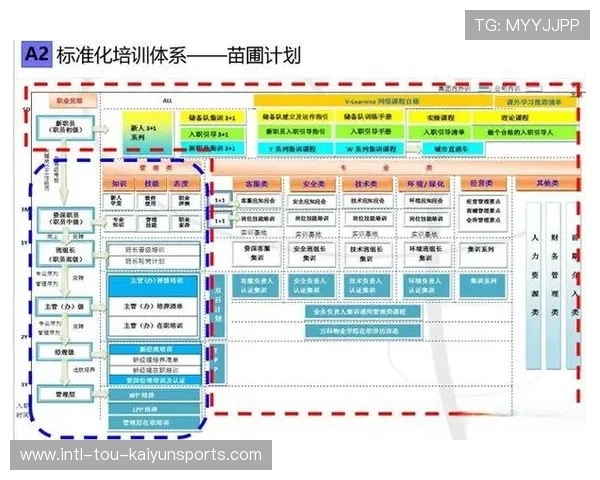Click the W 系列集训课程 cyan box
Screen dimensions: 600x480
[x=370, y=149]
